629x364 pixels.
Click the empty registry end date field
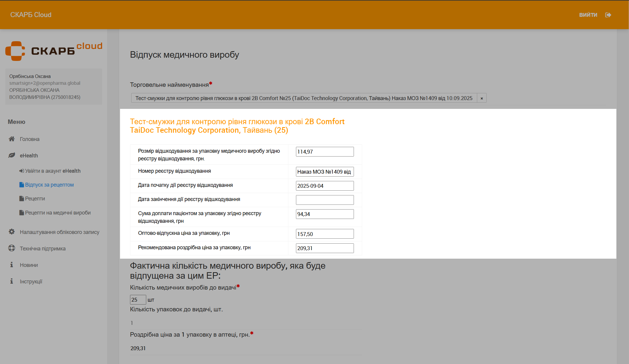(325, 200)
